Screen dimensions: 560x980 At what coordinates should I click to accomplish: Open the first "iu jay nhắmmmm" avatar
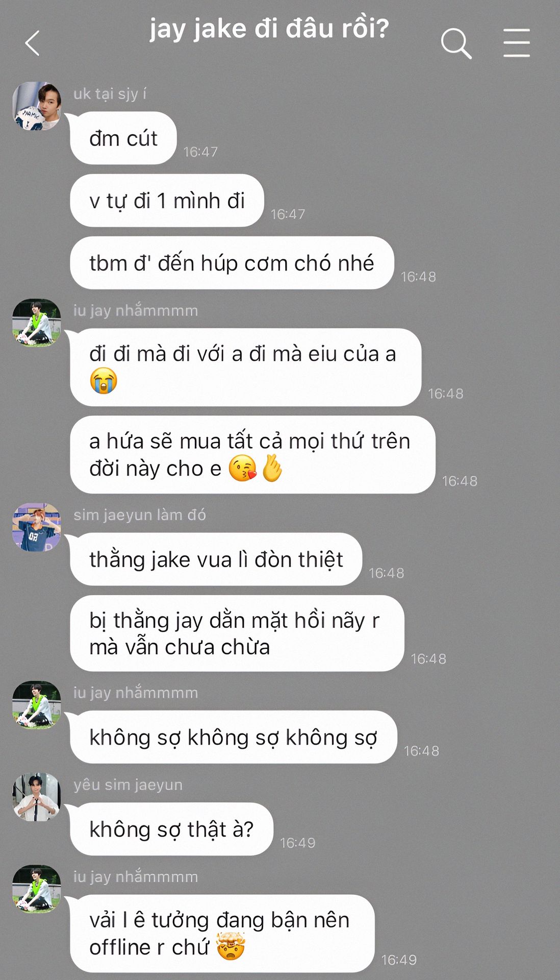37,323
